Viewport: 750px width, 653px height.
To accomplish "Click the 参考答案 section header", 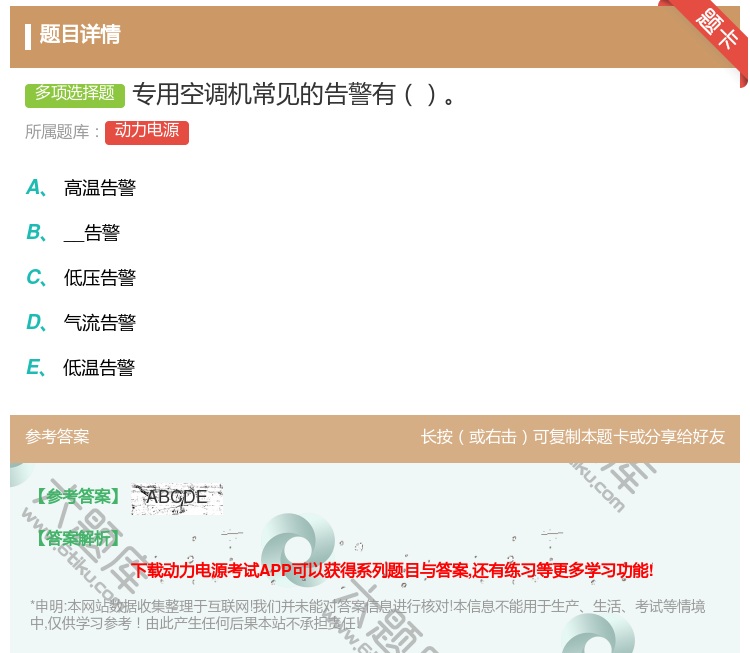I will tap(57, 436).
